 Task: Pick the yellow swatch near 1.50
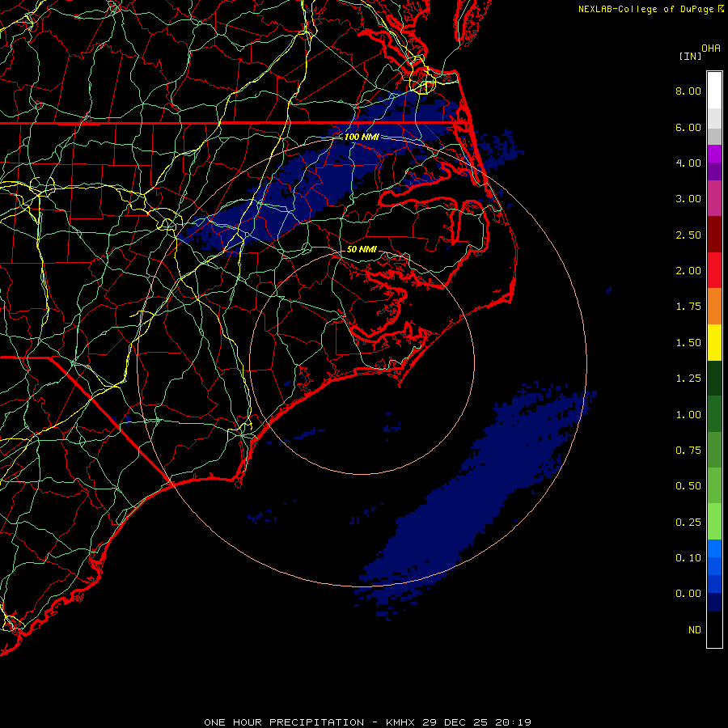pyautogui.click(x=714, y=342)
